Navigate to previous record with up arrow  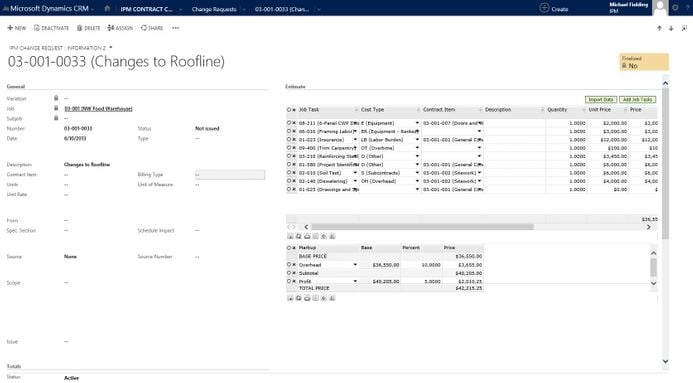coord(659,28)
